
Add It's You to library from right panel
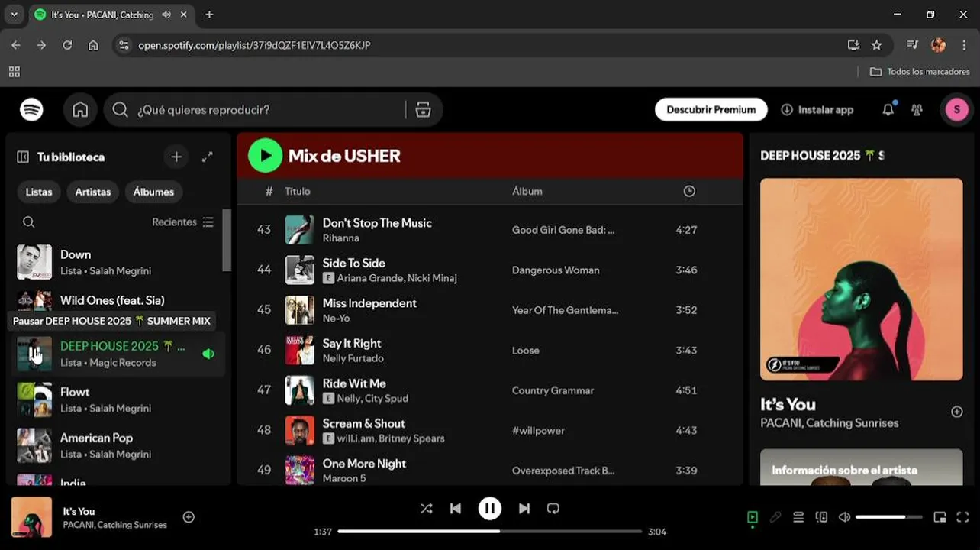(x=956, y=412)
